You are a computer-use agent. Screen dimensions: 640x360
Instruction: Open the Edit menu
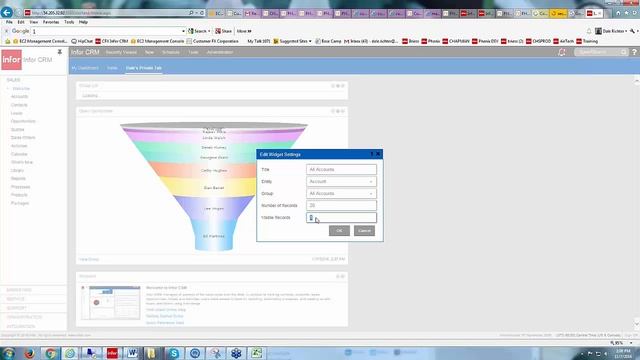pyautogui.click(x=21, y=22)
